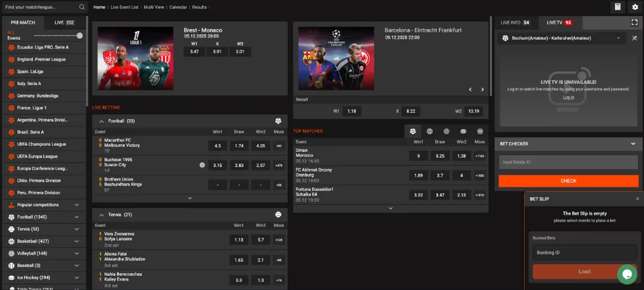644x290 pixels.
Task: Switch to the LIVE tab in sidebar
Action: click(64, 23)
